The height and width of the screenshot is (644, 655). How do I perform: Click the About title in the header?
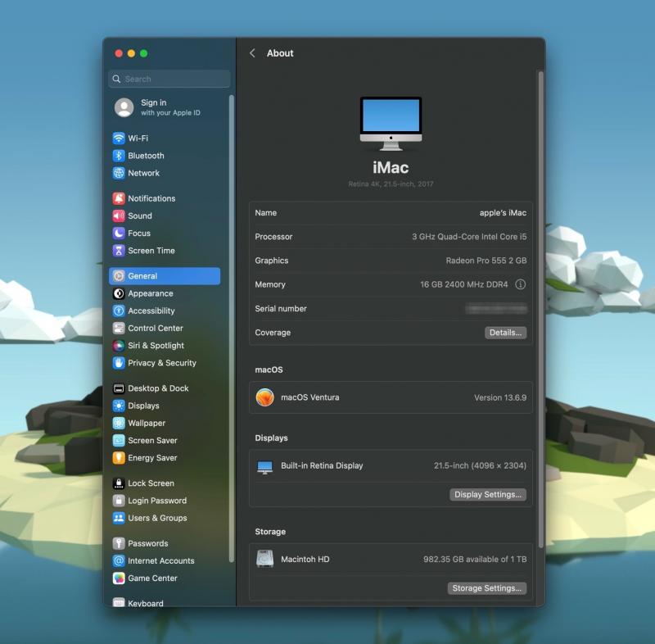[280, 53]
